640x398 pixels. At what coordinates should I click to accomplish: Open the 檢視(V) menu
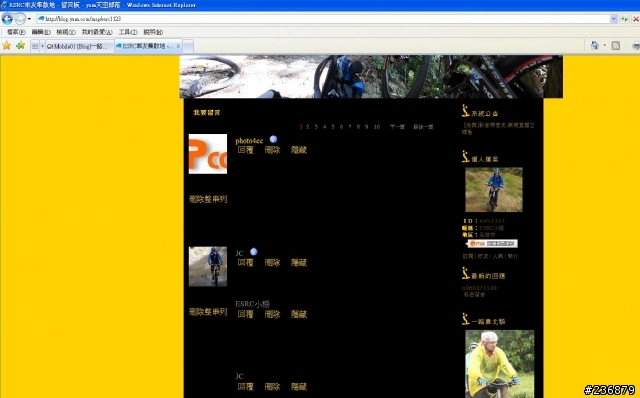(x=66, y=32)
